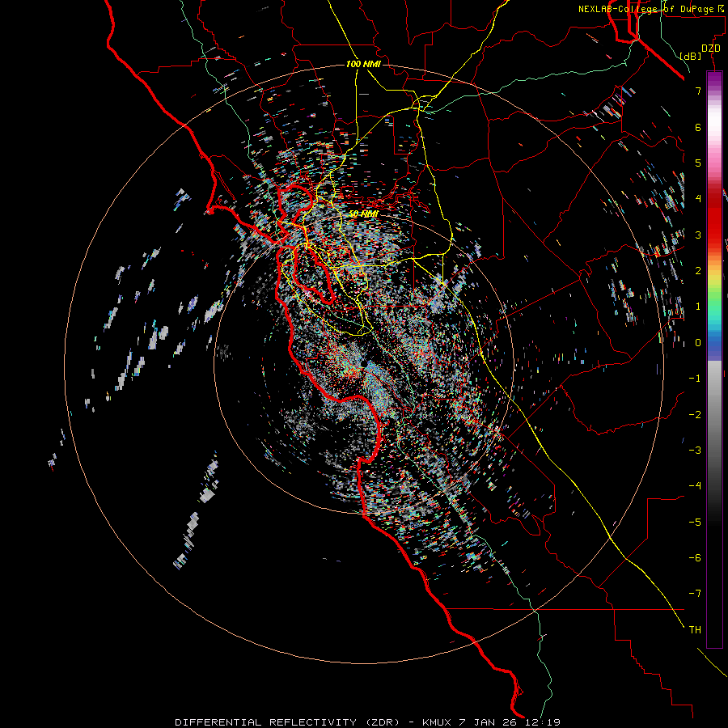Click the bottom caption "DIFFERENTIAL REFLECTIVITY (ZDR) - KMUX"
Screen dimensions: 728x728
click(313, 722)
